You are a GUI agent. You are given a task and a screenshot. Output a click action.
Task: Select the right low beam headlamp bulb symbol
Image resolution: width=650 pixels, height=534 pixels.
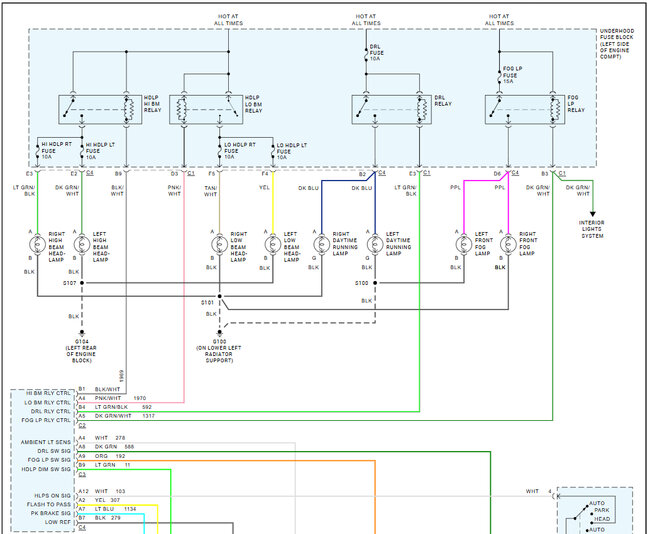[x=219, y=244]
